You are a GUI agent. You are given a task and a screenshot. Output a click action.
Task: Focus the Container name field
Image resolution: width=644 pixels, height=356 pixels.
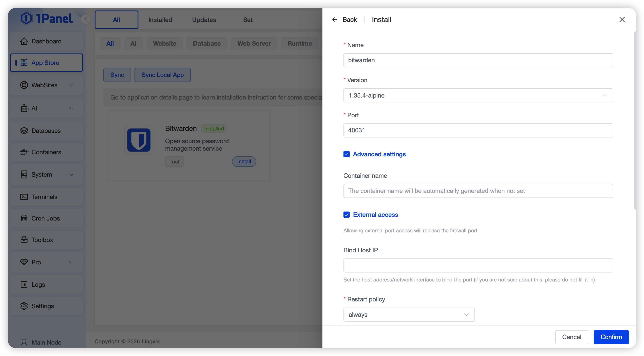pos(478,191)
